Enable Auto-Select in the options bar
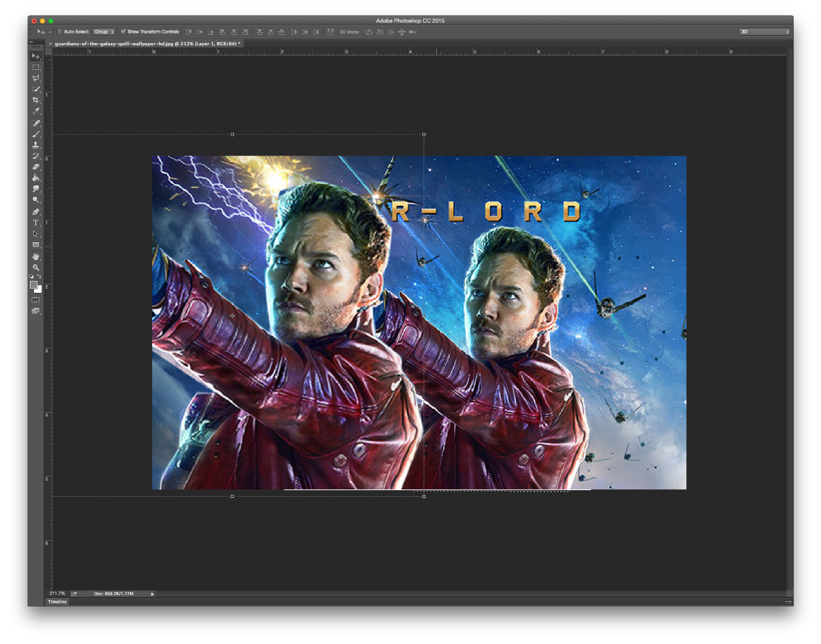 [59, 32]
